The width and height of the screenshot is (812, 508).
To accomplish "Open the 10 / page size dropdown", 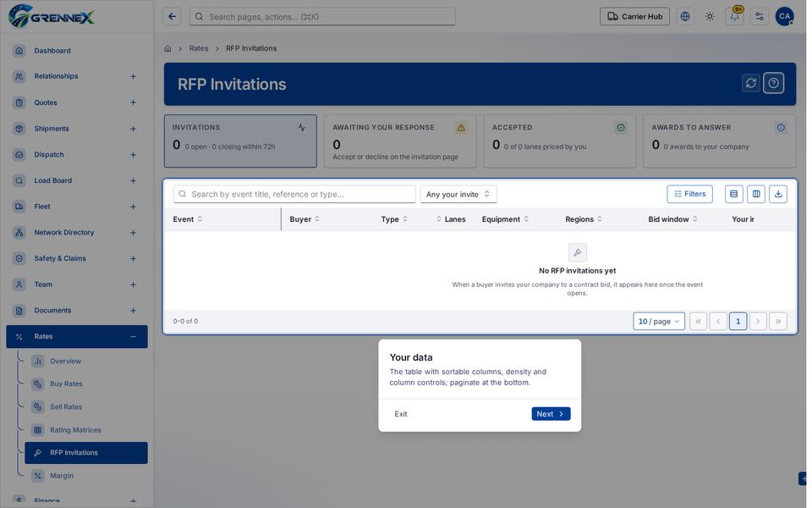I will 659,322.
